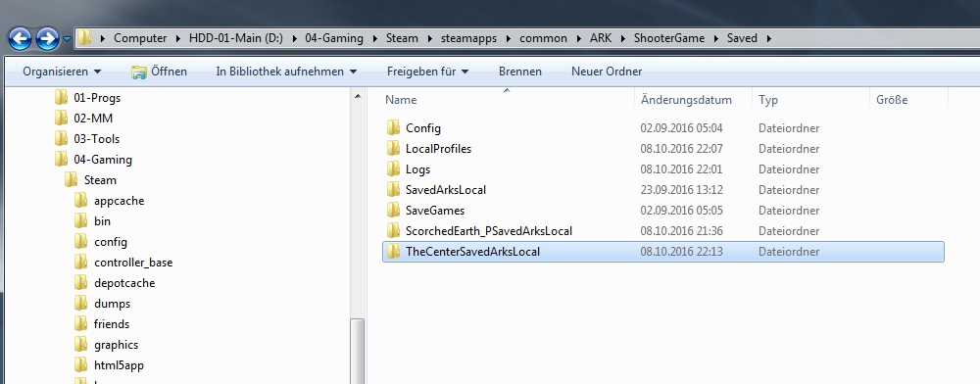
Task: Select the SavedArksLocal folder icon
Action: coord(393,190)
